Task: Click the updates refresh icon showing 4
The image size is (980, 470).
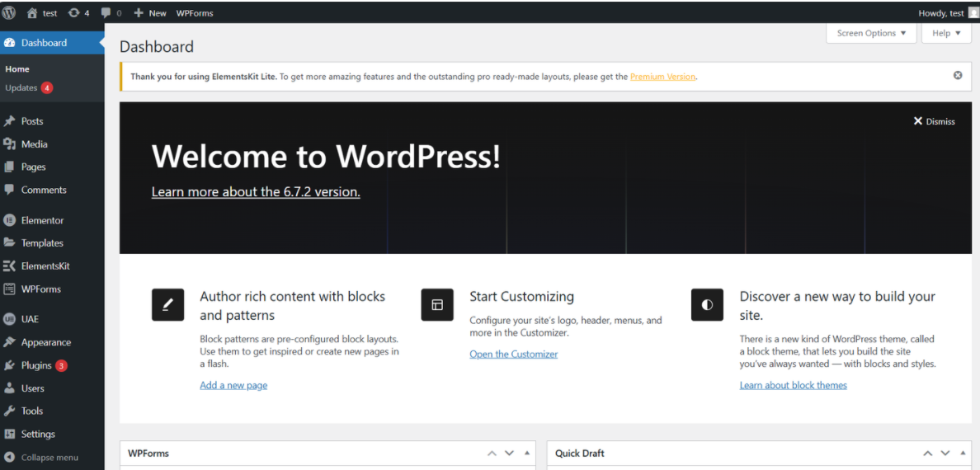Action: (73, 12)
